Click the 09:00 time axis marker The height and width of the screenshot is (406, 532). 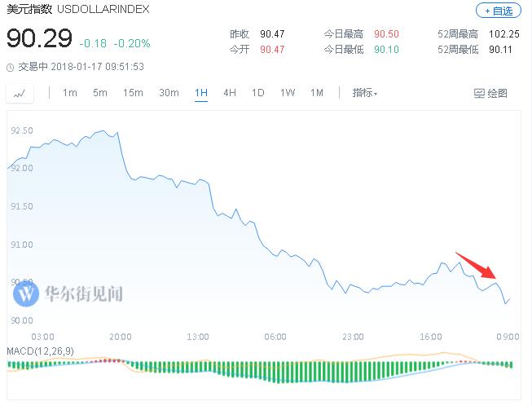[x=508, y=337]
